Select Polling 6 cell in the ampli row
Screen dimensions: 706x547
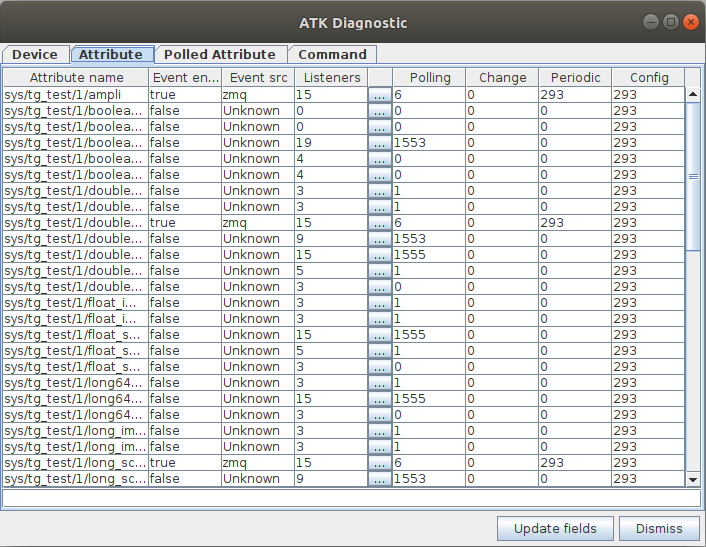429,95
